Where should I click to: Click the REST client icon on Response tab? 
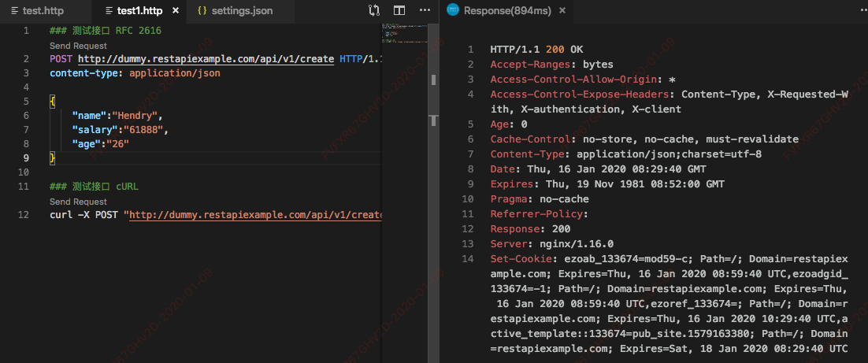pos(452,10)
